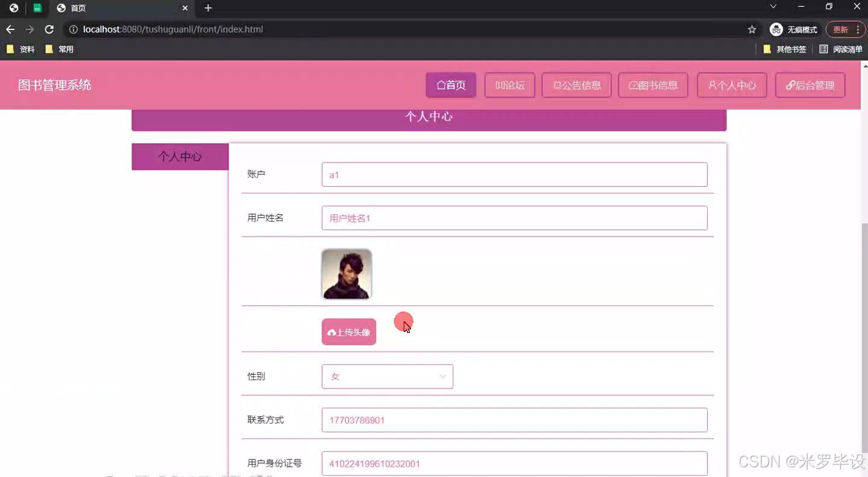Click the 用户姓名 label

[x=265, y=218]
